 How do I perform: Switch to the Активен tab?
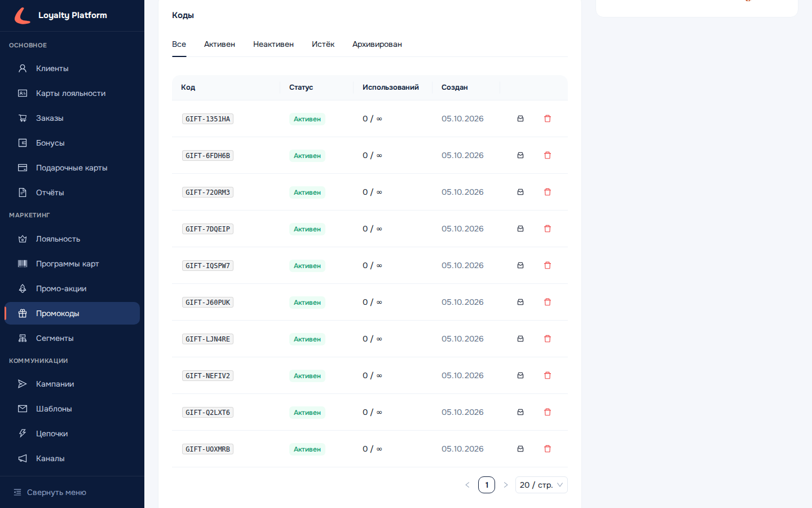click(219, 44)
